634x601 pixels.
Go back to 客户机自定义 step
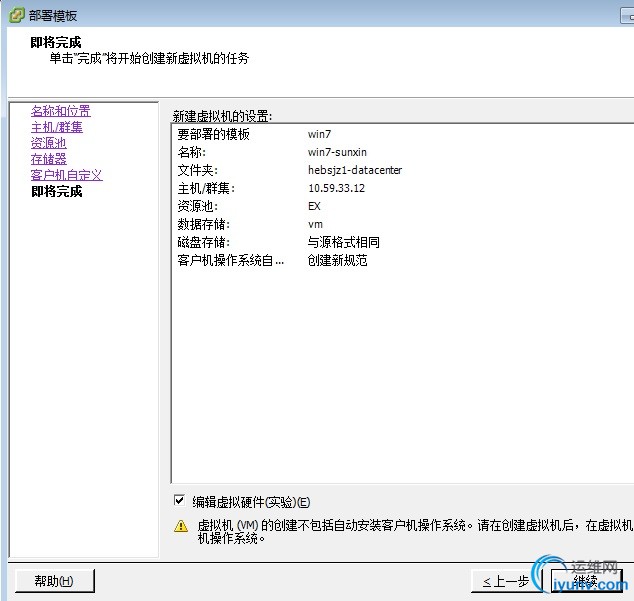[x=67, y=175]
